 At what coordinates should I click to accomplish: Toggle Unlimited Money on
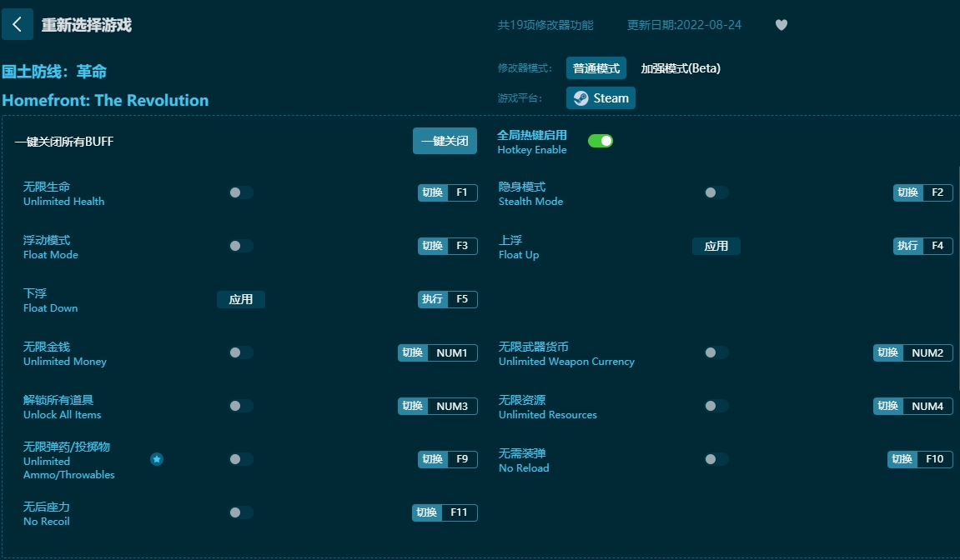tap(241, 352)
